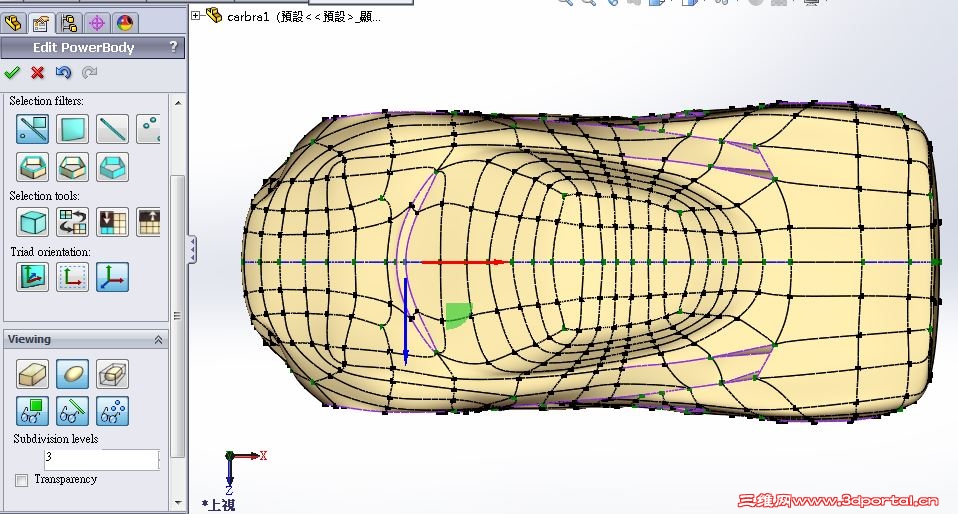Toggle the Transparency checkbox
This screenshot has height=514, width=958.
coord(21,480)
